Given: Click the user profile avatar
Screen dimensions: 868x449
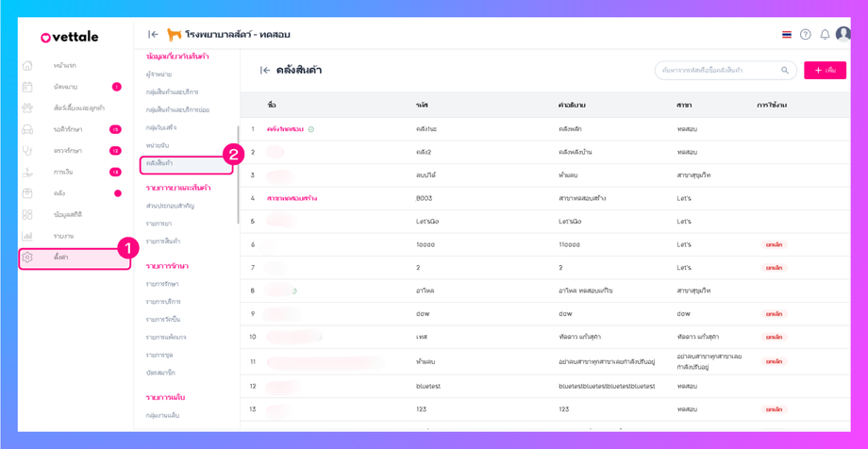Looking at the screenshot, I should click(x=843, y=34).
